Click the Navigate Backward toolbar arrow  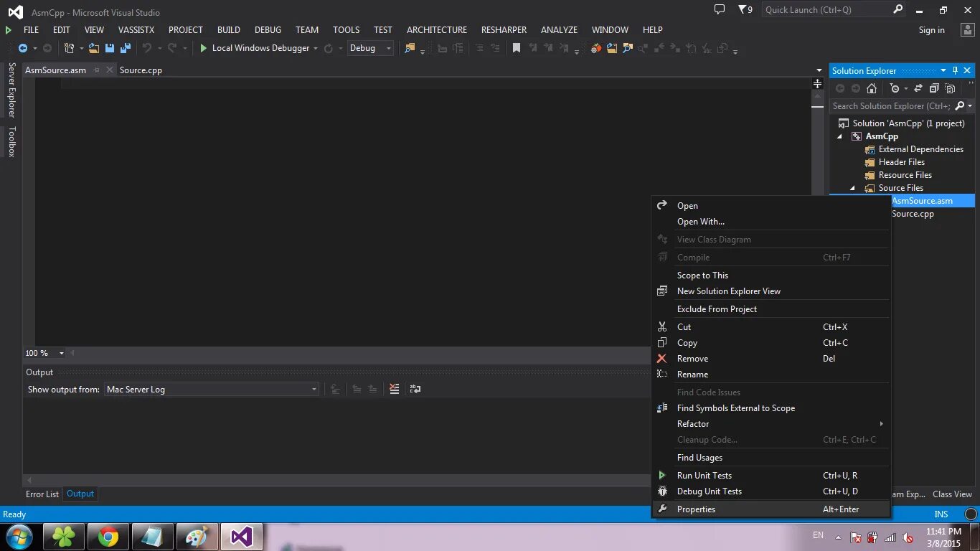(x=23, y=48)
